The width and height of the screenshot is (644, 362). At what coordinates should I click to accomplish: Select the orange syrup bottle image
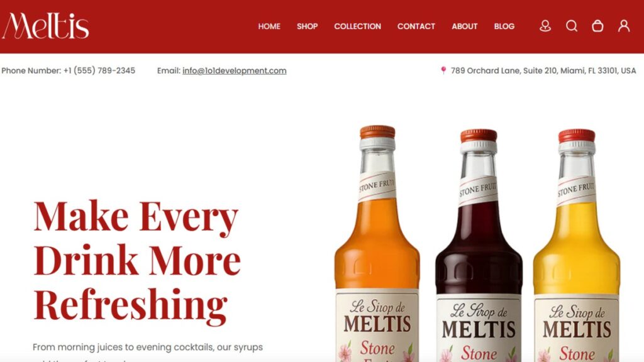[x=377, y=244]
